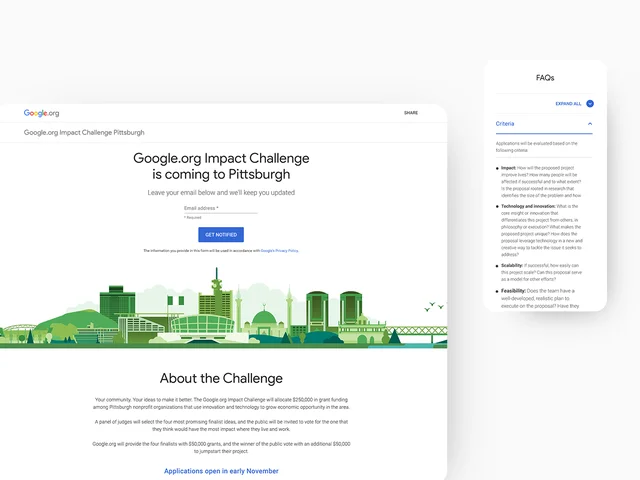Click the Google.org Impact Challenge Pittsburgh subheader
This screenshot has width=640, height=480.
point(84,132)
